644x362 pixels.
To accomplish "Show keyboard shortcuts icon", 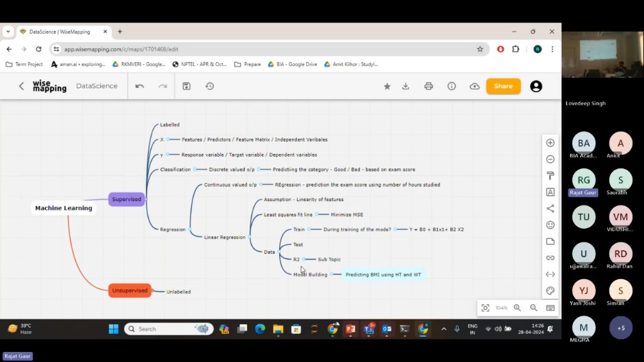I will pos(550,308).
